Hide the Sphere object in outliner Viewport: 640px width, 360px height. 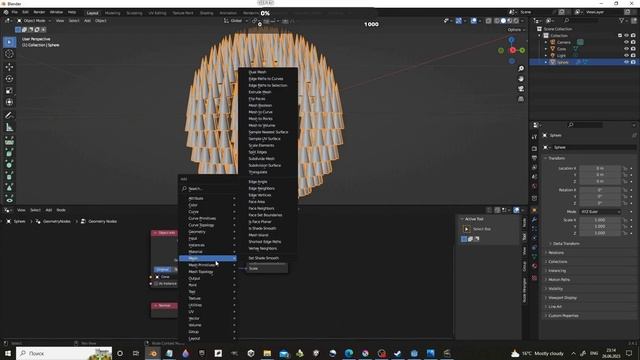click(626, 62)
